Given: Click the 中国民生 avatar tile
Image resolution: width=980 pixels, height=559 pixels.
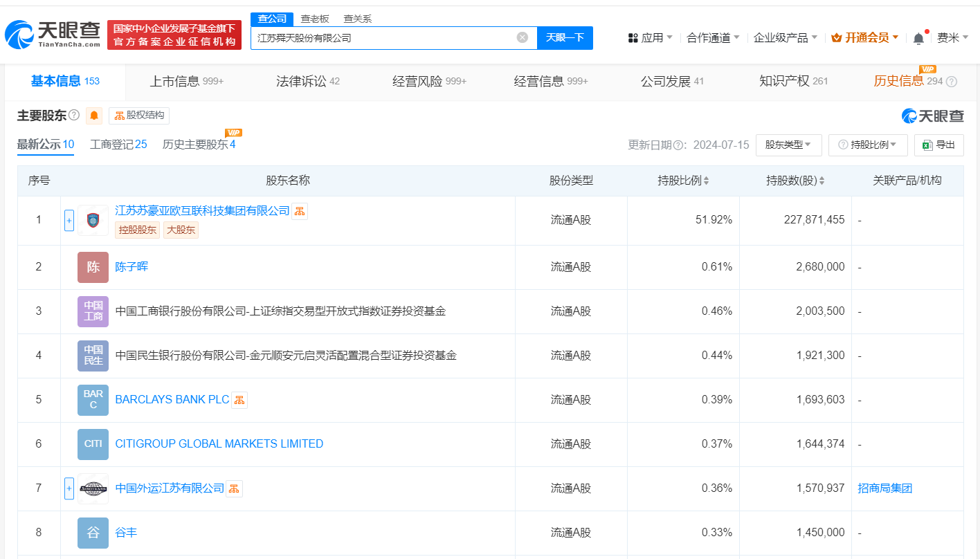Looking at the screenshot, I should click(x=93, y=356).
